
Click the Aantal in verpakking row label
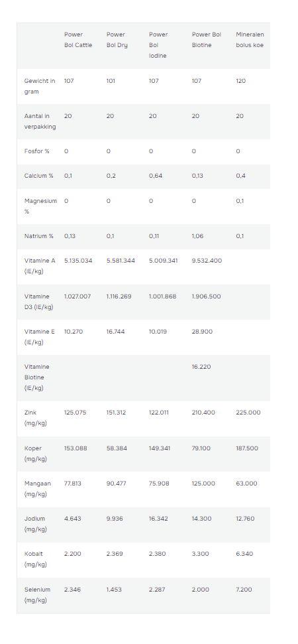tap(40, 121)
